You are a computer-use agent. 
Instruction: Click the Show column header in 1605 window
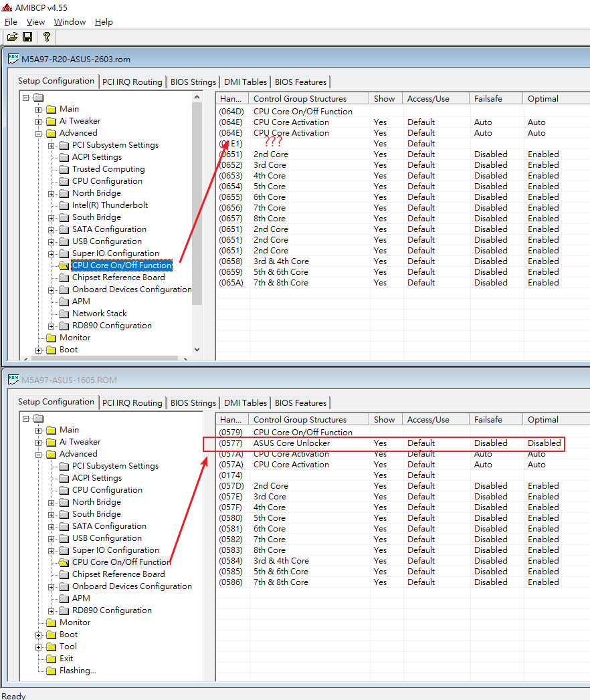tap(385, 420)
